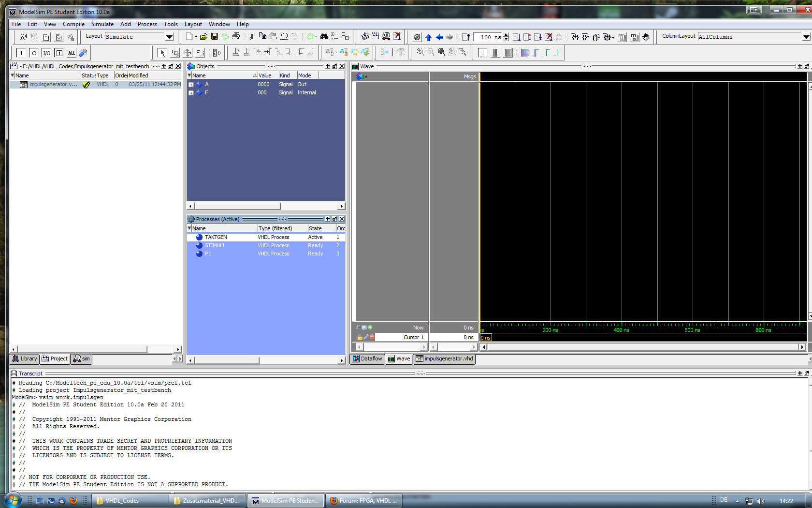The image size is (812, 508).
Task: Switch to the Project tab
Action: click(55, 359)
